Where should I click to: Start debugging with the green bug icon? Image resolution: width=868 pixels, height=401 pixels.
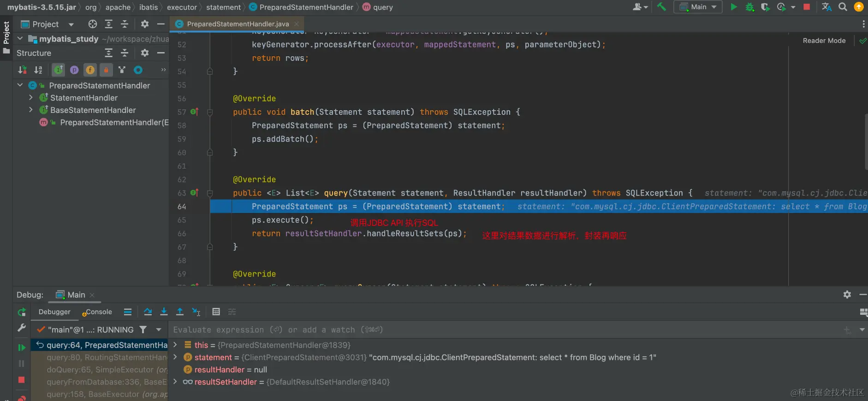pyautogui.click(x=750, y=7)
